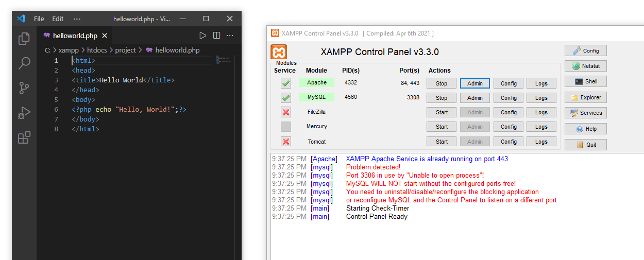Open the File menu
Image resolution: width=644 pixels, height=260 pixels.
39,19
